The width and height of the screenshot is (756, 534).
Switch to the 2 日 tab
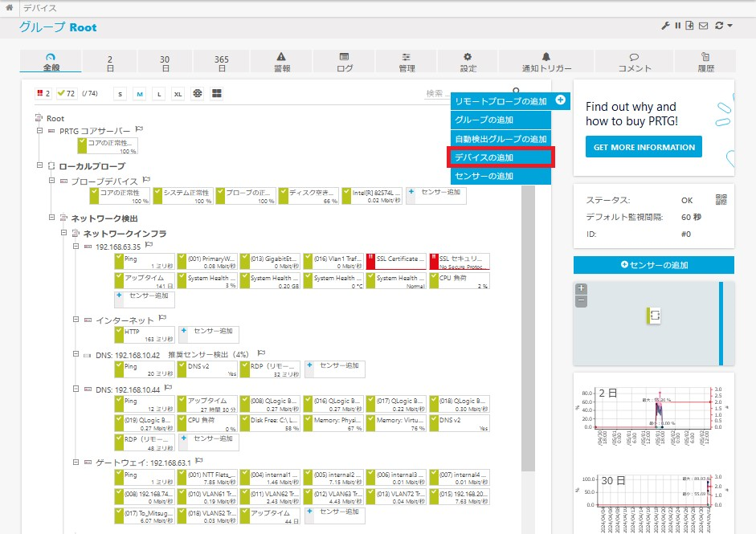pyautogui.click(x=110, y=62)
